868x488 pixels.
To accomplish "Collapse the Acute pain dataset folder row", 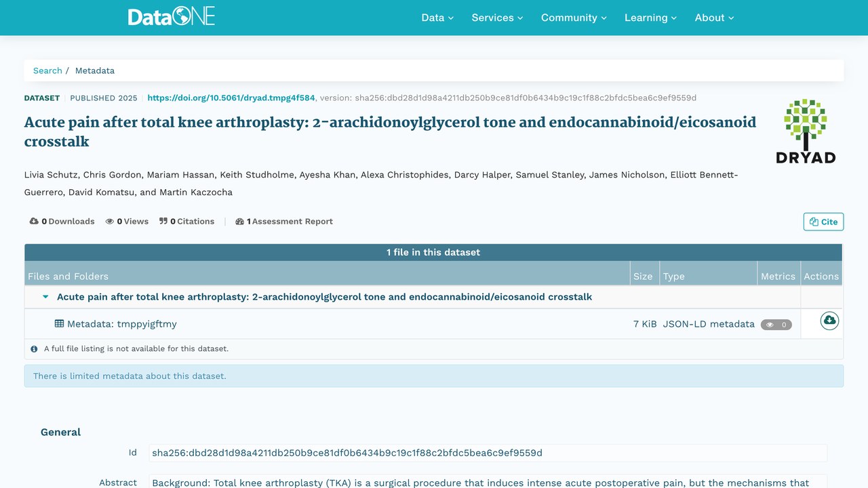I will coord(45,297).
